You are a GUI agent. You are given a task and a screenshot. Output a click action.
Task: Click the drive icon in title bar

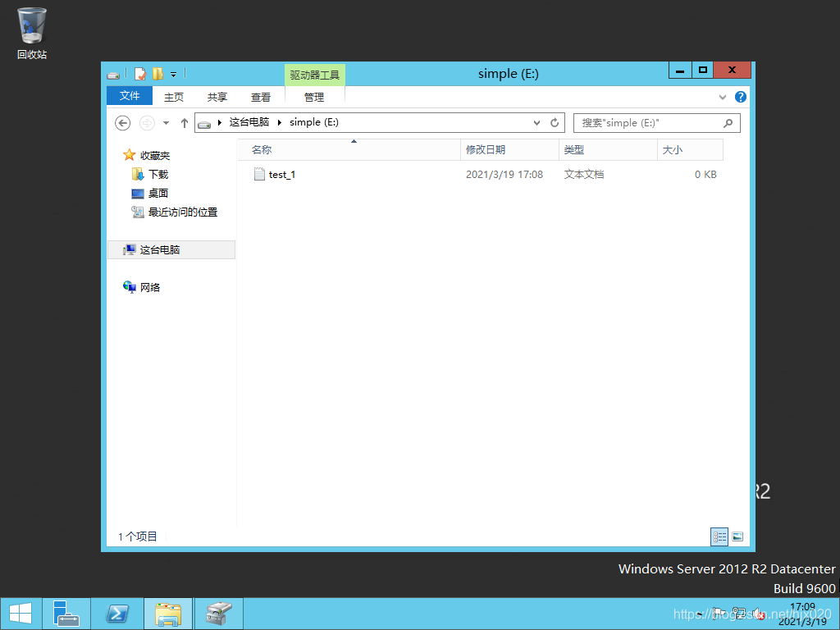pyautogui.click(x=113, y=75)
